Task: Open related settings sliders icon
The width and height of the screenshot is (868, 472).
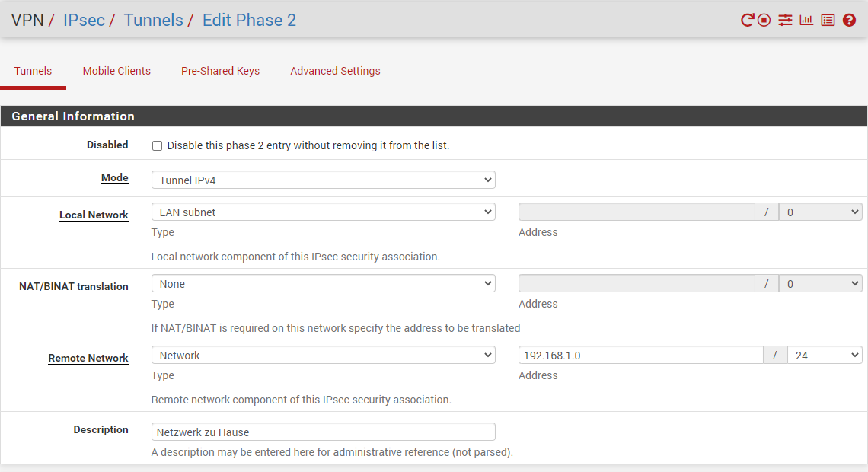Action: coord(785,21)
